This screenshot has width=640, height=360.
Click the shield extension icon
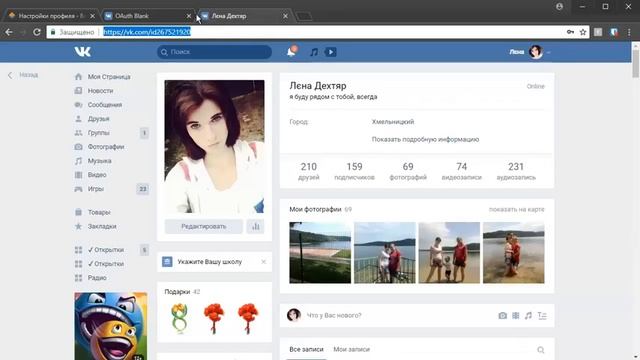(x=614, y=32)
